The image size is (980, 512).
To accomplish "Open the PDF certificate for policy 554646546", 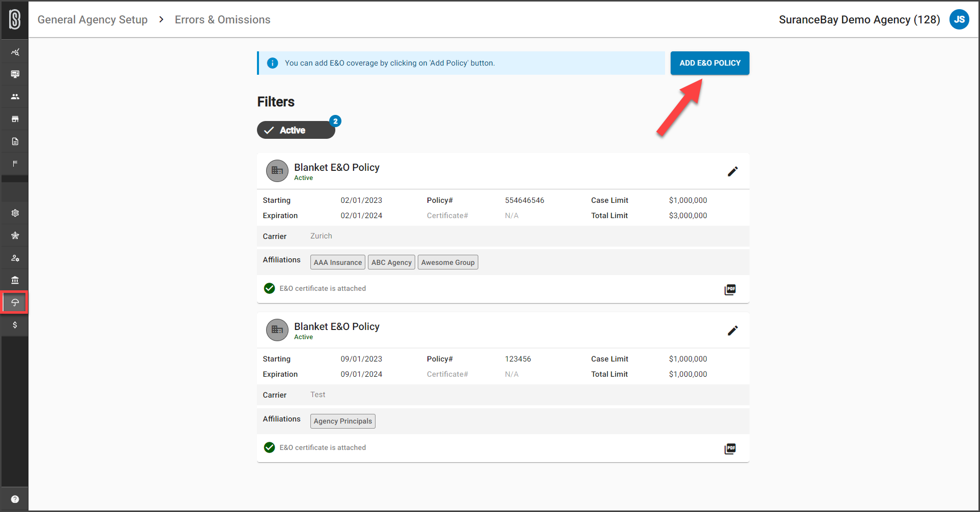I will (730, 289).
